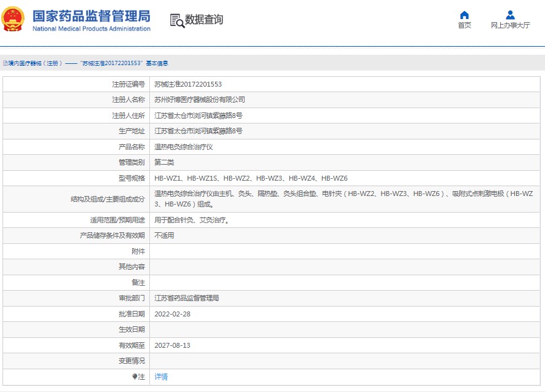
Task: Click breadcrumb 境内医疗器械(注册) 基本信息
Action: 88,63
